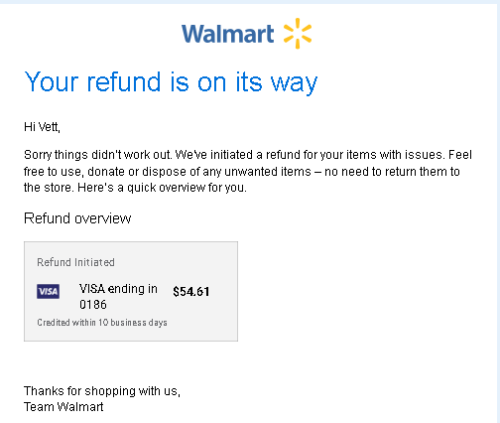
Task: Click the Your refund is on its way heading
Action: click(171, 82)
